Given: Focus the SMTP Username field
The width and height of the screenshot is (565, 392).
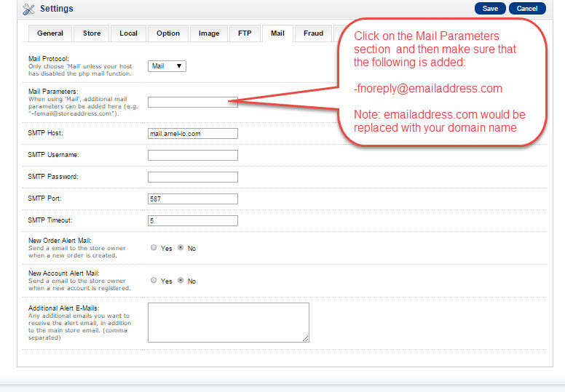Looking at the screenshot, I should 192,155.
